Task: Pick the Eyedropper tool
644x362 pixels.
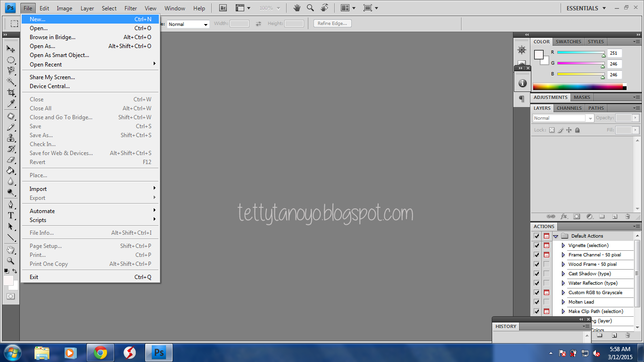Action: [x=11, y=104]
